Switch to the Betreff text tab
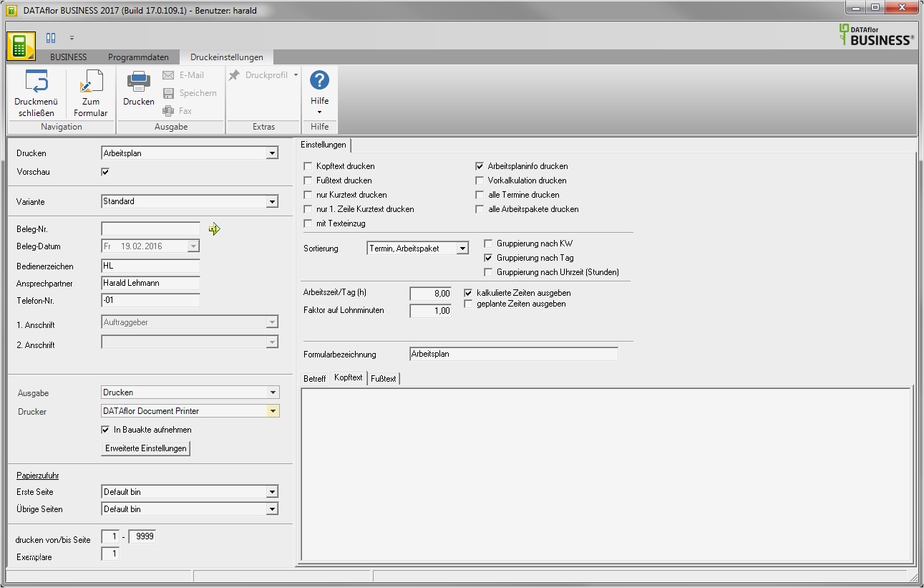Viewport: 924px width, 588px height. [314, 379]
